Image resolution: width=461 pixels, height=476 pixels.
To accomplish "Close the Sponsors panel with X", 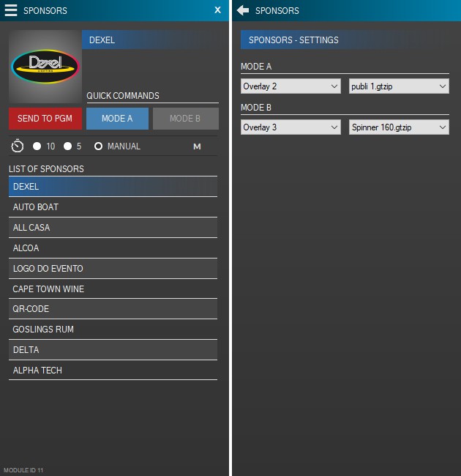I will point(217,10).
